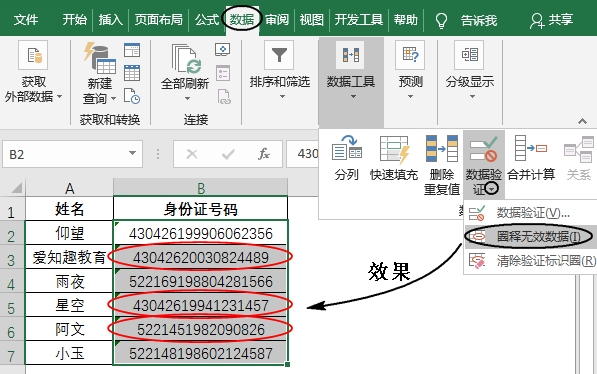The height and width of the screenshot is (374, 597).
Task: Select cell containing 阿文
Action: point(69,329)
